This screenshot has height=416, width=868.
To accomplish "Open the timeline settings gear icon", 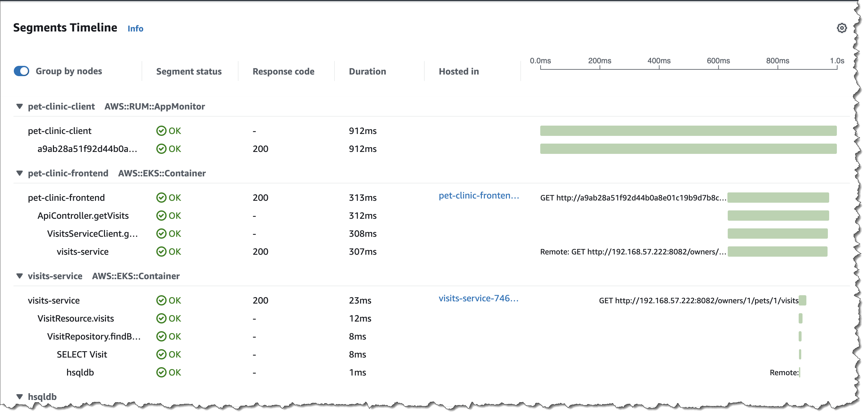I will tap(841, 28).
